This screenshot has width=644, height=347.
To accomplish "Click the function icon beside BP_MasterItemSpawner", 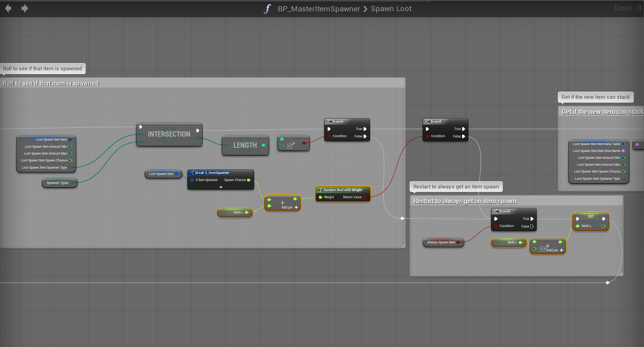I will pyautogui.click(x=267, y=9).
